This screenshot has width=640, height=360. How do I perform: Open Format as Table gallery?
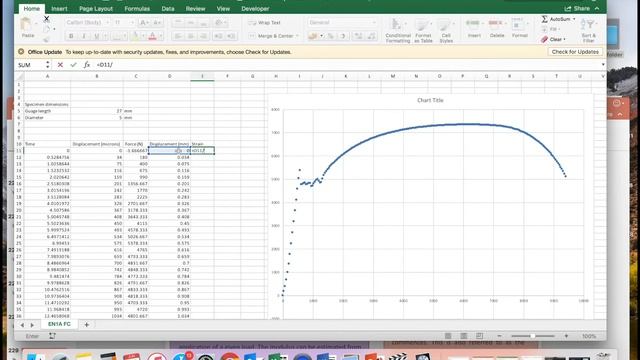click(x=423, y=30)
